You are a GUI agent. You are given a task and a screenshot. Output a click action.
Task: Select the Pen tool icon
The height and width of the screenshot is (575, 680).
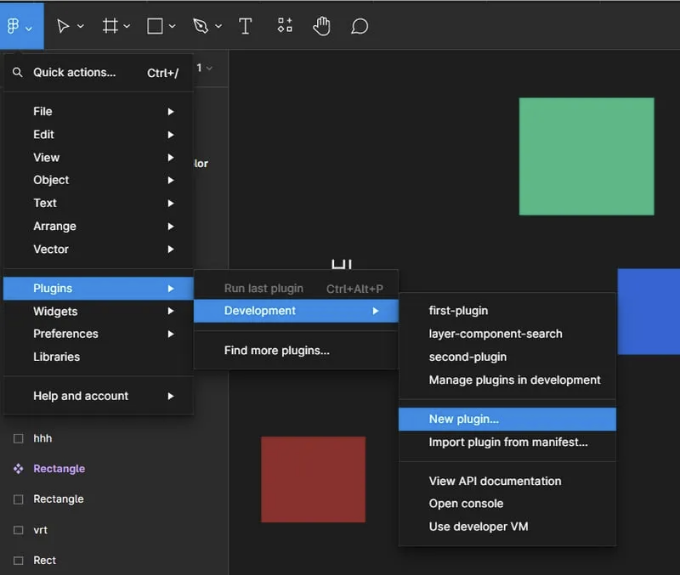click(200, 26)
